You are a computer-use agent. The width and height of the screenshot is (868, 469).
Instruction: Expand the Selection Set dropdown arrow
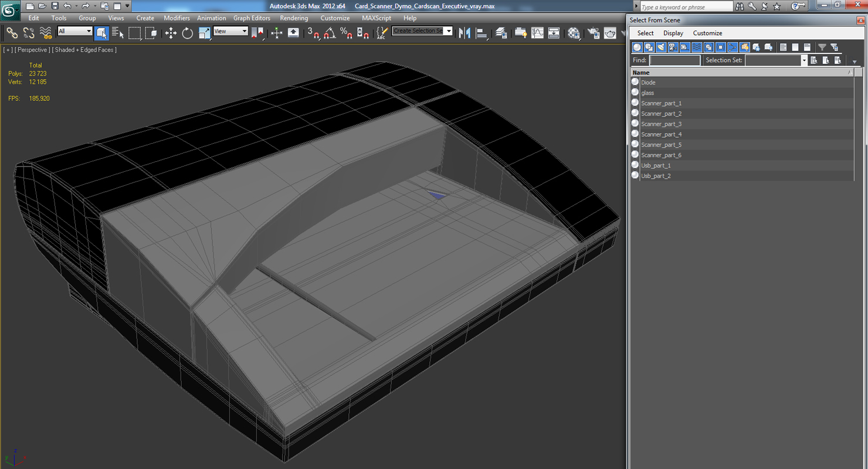pos(803,60)
